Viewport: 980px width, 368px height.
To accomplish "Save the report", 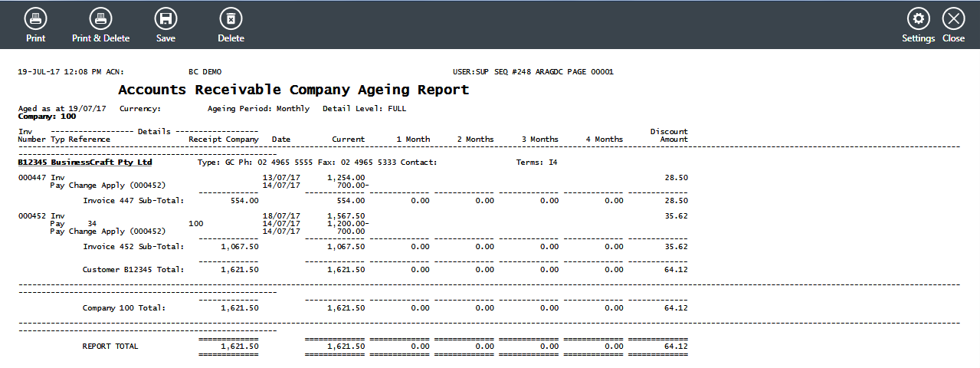I will (166, 25).
